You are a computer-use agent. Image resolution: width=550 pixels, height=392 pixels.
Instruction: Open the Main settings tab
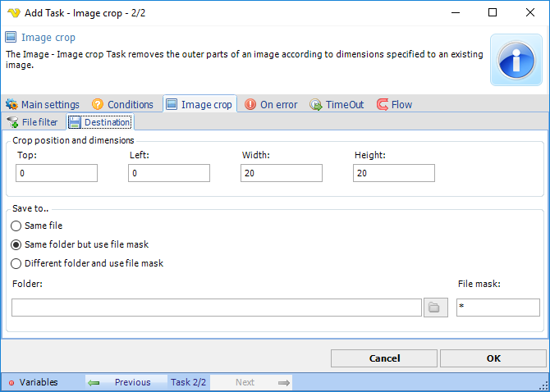(43, 104)
